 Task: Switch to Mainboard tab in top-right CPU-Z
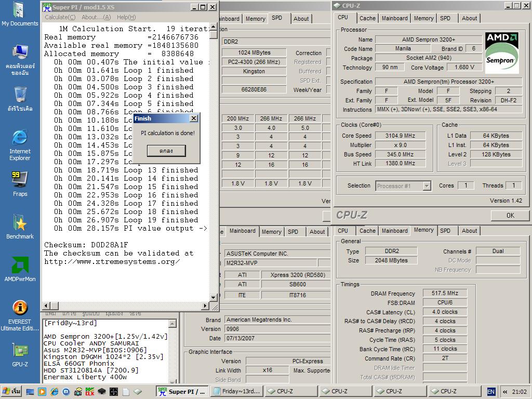click(x=395, y=18)
